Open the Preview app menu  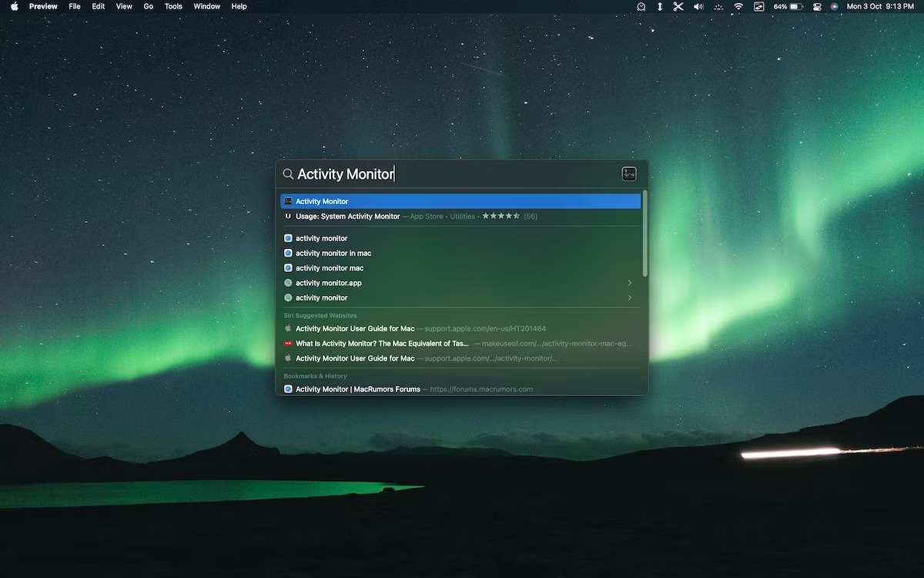tap(43, 6)
